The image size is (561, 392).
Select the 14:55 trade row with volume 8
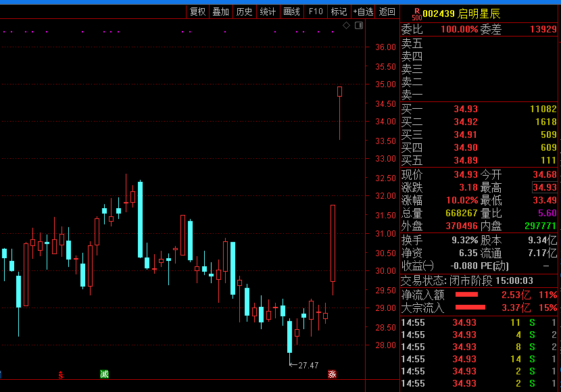coord(479,347)
